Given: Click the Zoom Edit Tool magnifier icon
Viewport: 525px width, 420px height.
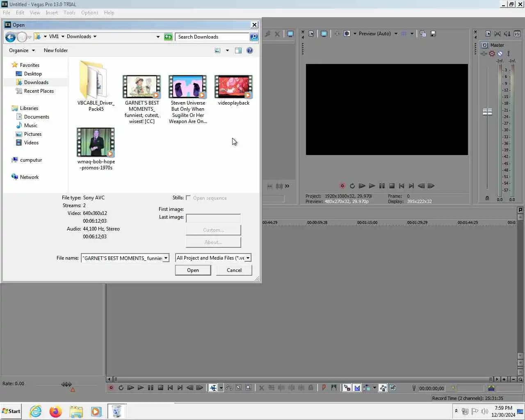Looking at the screenshot, I should (x=249, y=388).
